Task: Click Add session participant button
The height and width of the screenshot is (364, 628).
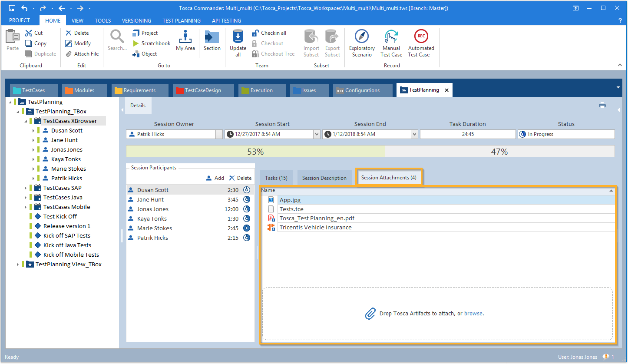Action: click(x=215, y=178)
